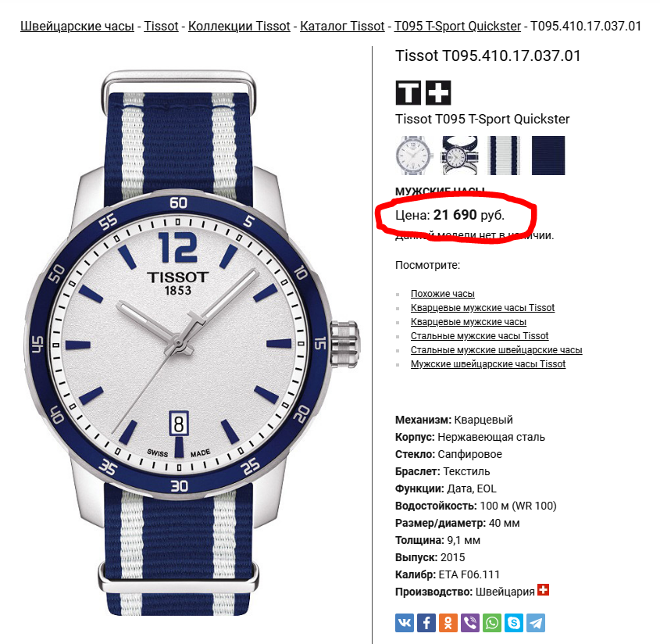This screenshot has width=660, height=644.
Task: Open T095 T-Sport Quickster breadcrumb
Action: point(458,26)
